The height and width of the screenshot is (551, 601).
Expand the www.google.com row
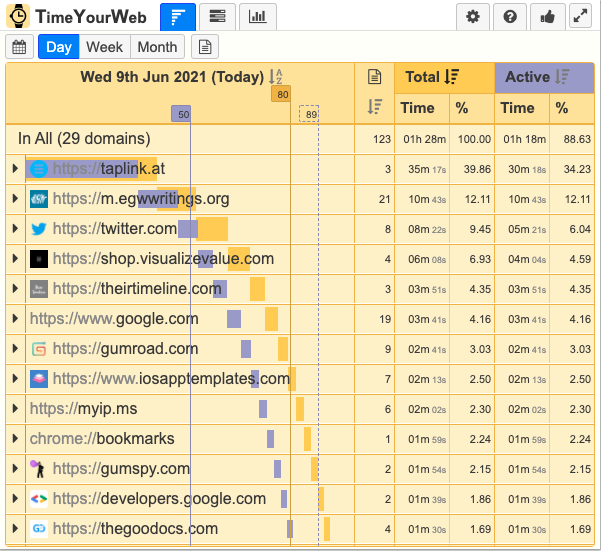point(15,318)
